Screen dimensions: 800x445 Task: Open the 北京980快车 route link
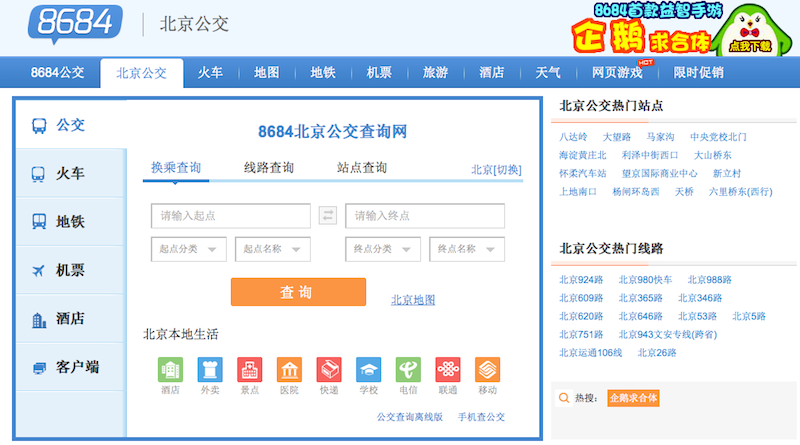pos(645,280)
